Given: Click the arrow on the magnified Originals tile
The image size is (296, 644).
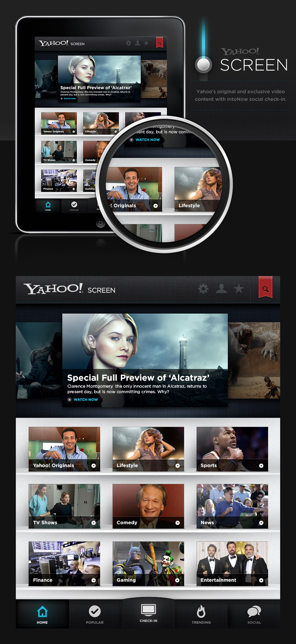Looking at the screenshot, I should [x=156, y=206].
